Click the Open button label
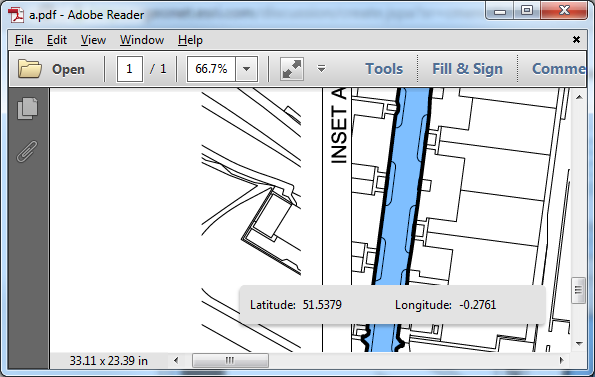This screenshot has width=595, height=377. pos(68,69)
